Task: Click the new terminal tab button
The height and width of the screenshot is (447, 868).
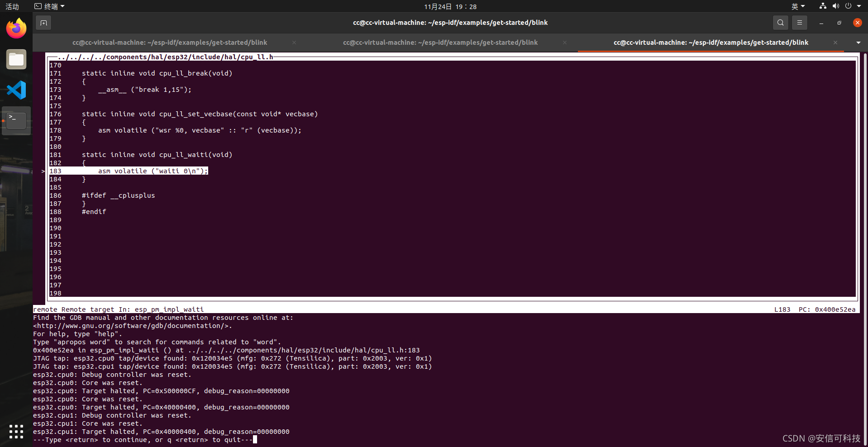Action: [43, 23]
